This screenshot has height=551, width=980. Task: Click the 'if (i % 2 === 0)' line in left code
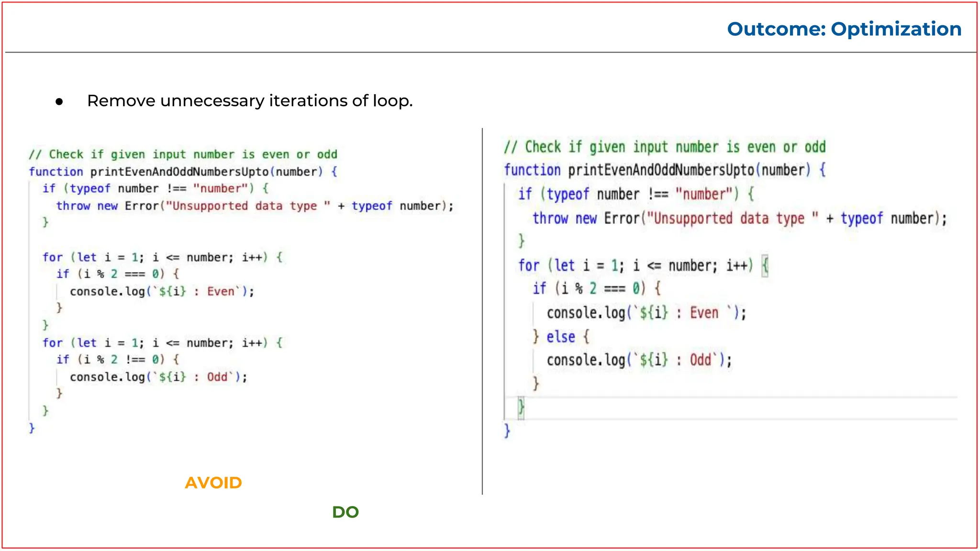click(x=118, y=274)
